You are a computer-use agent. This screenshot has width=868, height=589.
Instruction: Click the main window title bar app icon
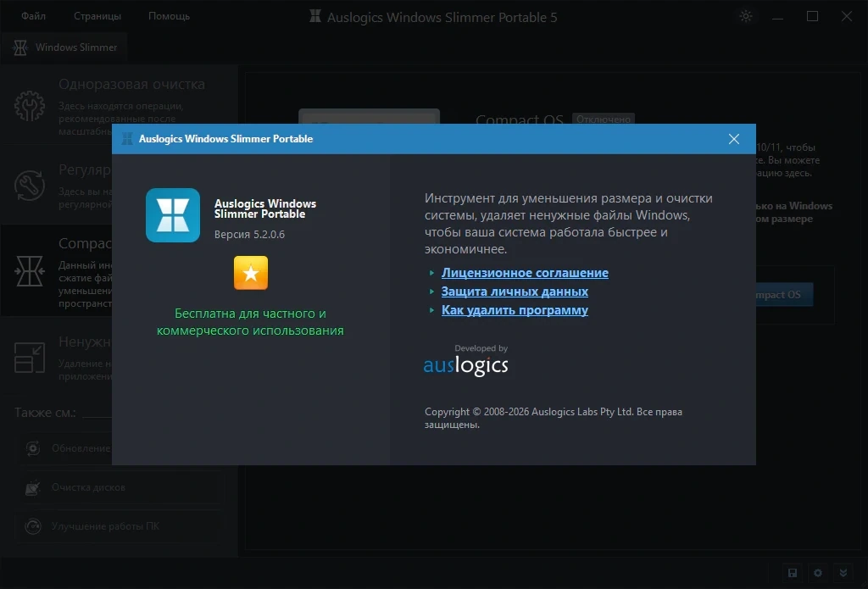(x=315, y=17)
